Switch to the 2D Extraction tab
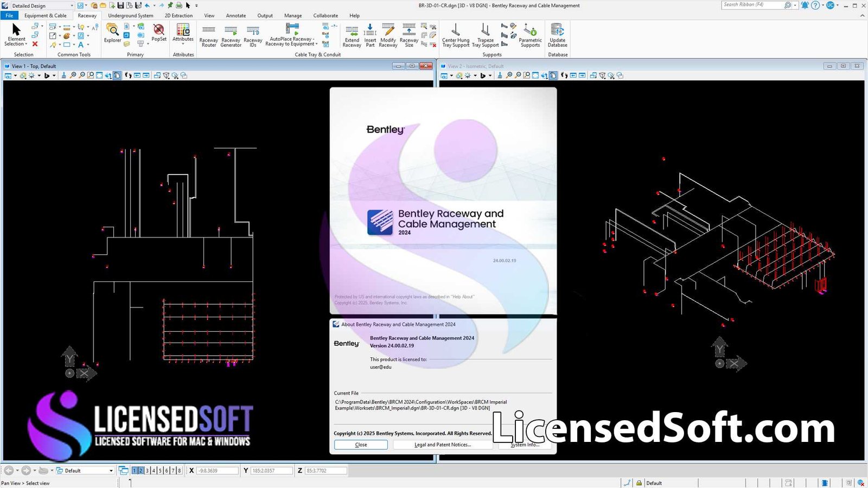Screen dimensions: 868x488 pyautogui.click(x=178, y=16)
